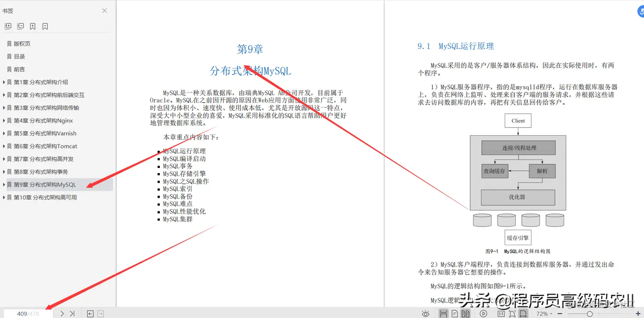Add a new bookmark icon
This screenshot has width=644, height=318.
coord(33,26)
